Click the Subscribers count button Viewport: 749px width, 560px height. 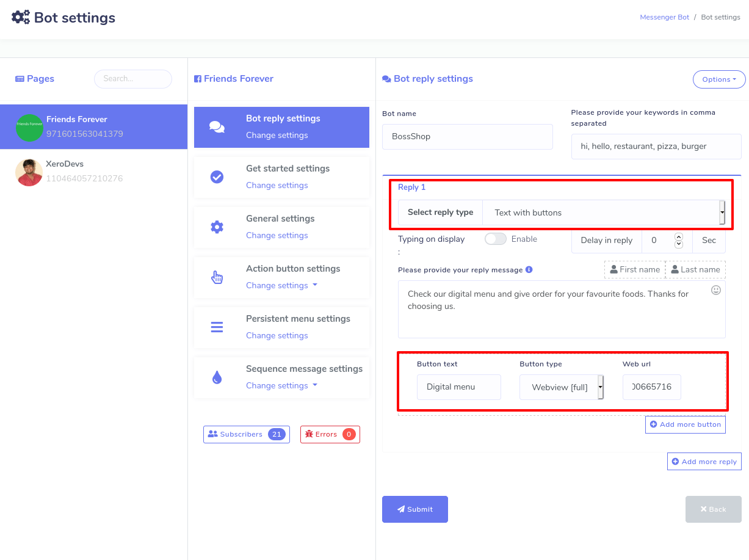[x=246, y=434]
